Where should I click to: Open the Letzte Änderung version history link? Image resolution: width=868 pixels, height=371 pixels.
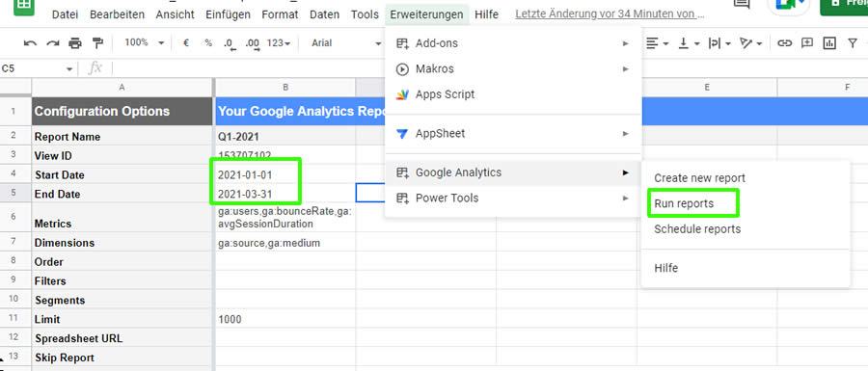[610, 14]
